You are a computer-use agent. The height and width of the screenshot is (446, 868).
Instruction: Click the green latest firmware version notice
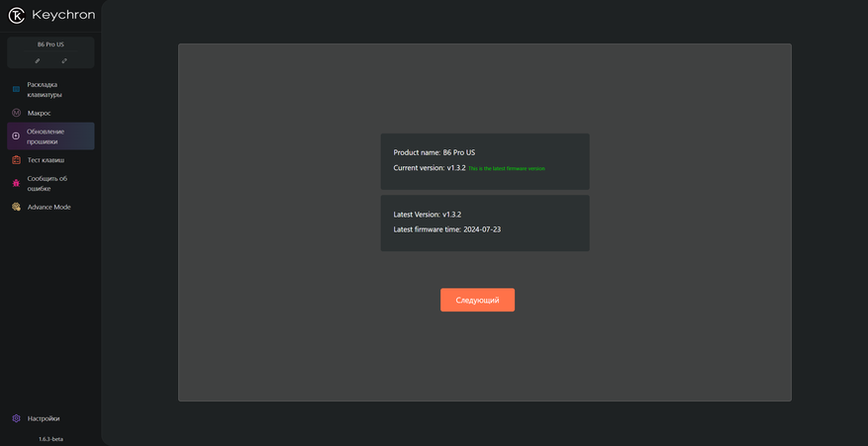pyautogui.click(x=507, y=168)
